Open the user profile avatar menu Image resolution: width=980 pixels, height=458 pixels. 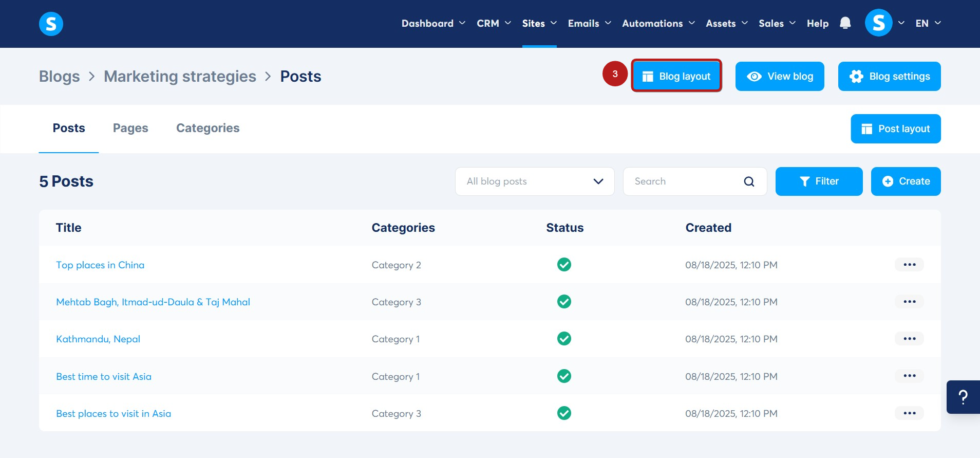click(x=878, y=23)
